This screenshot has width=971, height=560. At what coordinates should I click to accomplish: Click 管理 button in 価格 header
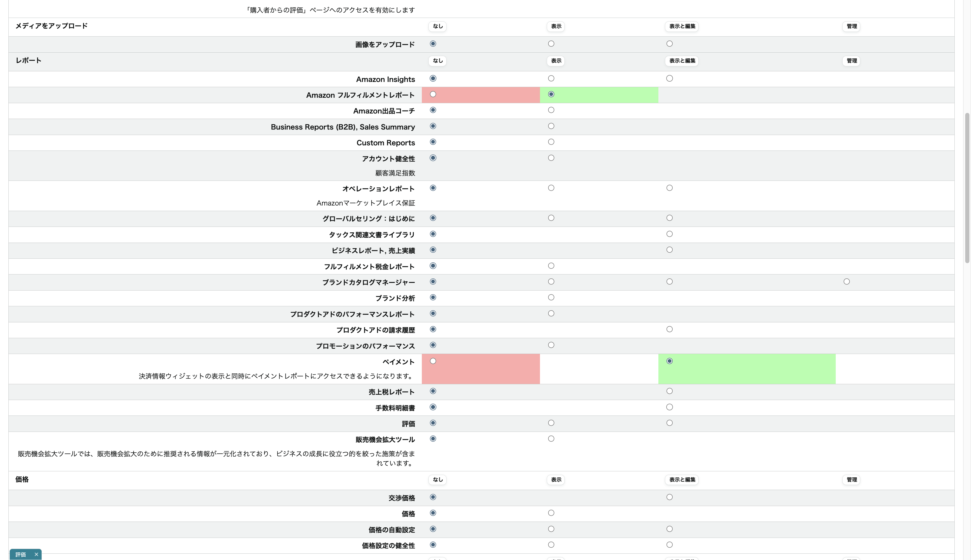[x=852, y=480]
